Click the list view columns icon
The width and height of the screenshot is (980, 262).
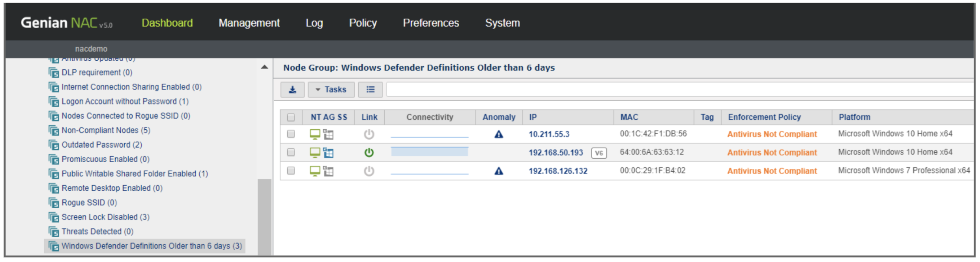pyautogui.click(x=370, y=90)
